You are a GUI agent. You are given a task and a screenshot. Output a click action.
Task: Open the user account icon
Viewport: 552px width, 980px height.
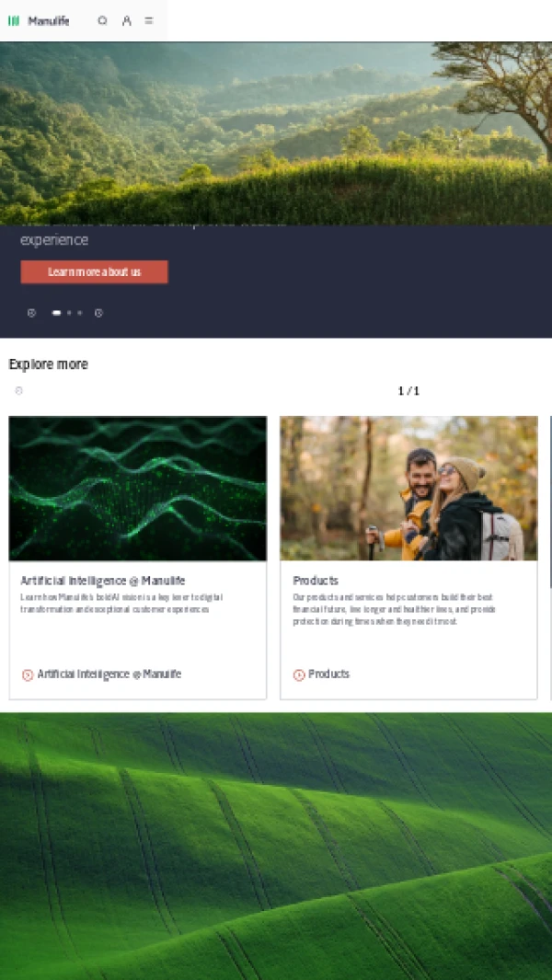pos(126,20)
